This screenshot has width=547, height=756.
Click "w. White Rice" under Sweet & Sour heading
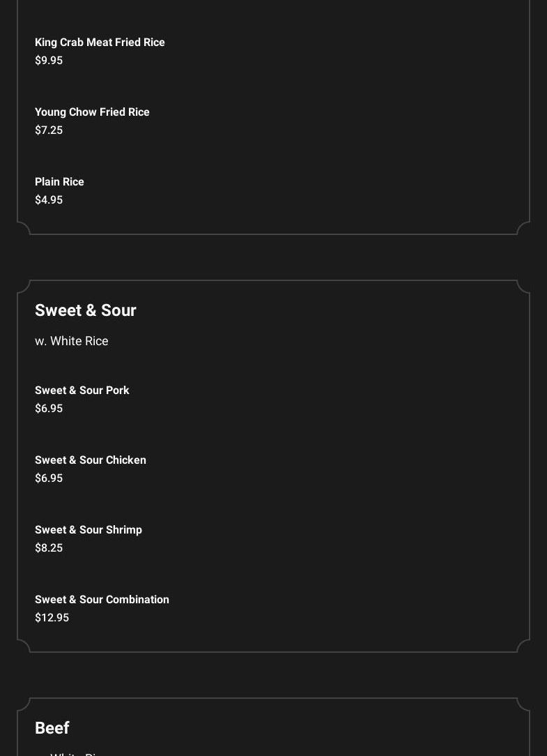(72, 341)
